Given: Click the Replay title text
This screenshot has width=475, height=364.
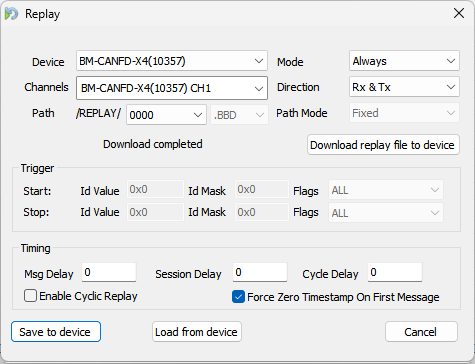Looking at the screenshot, I should point(43,14).
